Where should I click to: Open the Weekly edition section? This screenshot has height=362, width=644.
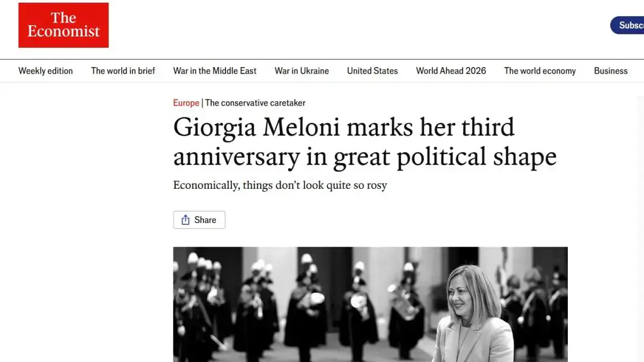tap(46, 71)
